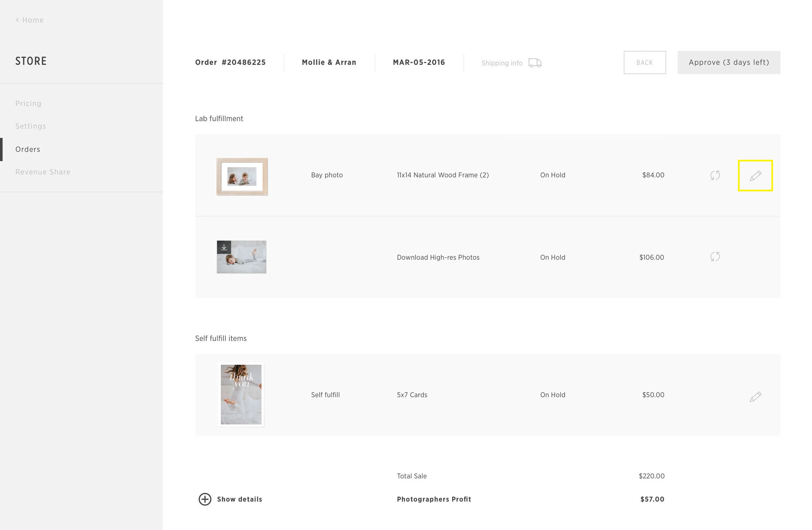Open the Shipping info link
This screenshot has width=812, height=530.
coord(502,63)
